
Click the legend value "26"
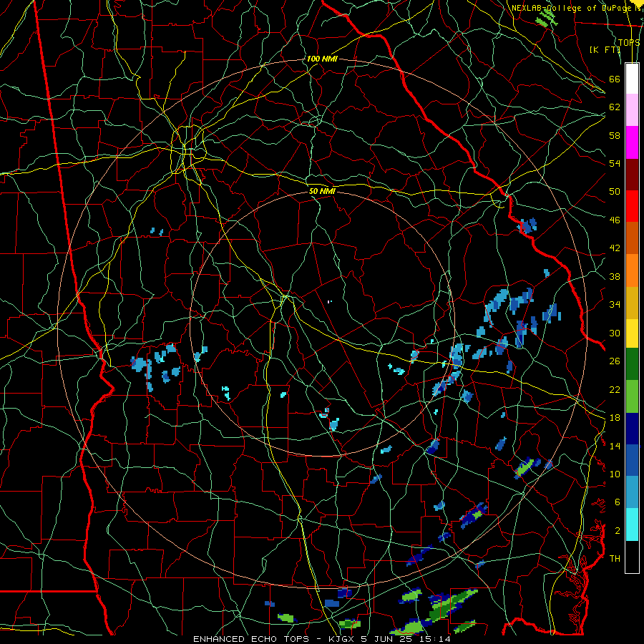pos(615,361)
